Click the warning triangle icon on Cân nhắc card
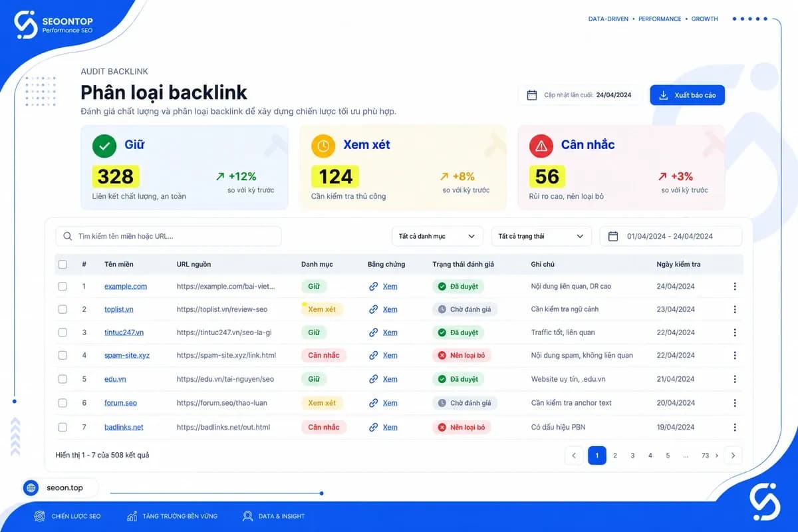 [541, 146]
